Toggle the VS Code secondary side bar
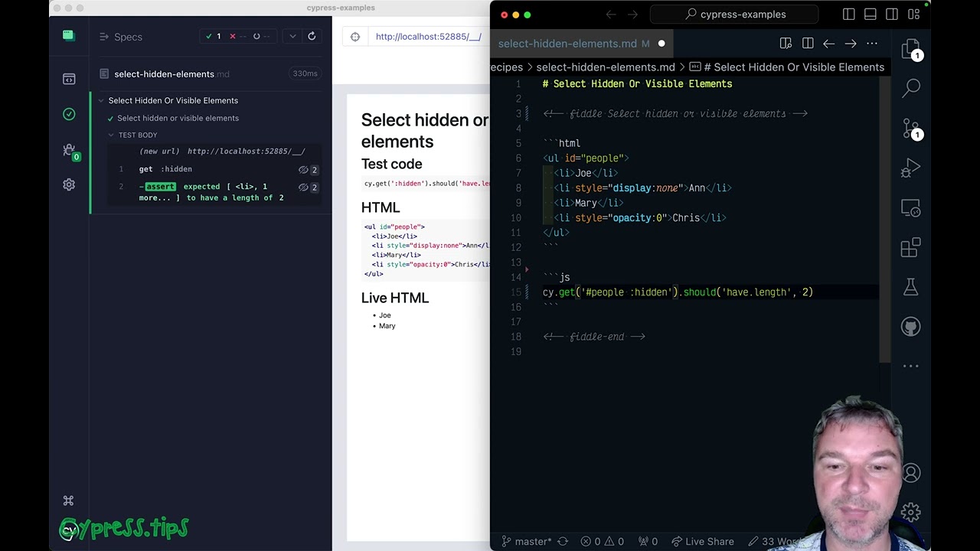This screenshot has width=980, height=551. point(892,15)
